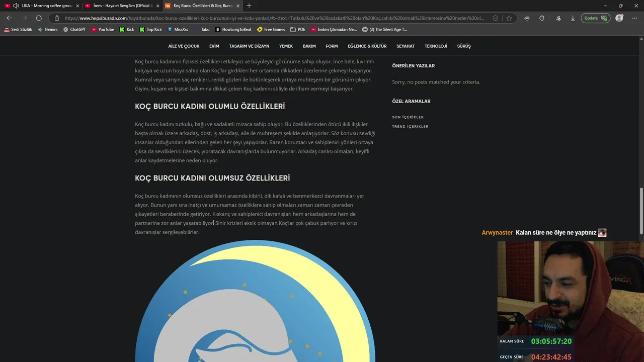The image size is (644, 362).
Task: Select the Koç Burcu Özellikleri tab
Action: click(x=203, y=6)
